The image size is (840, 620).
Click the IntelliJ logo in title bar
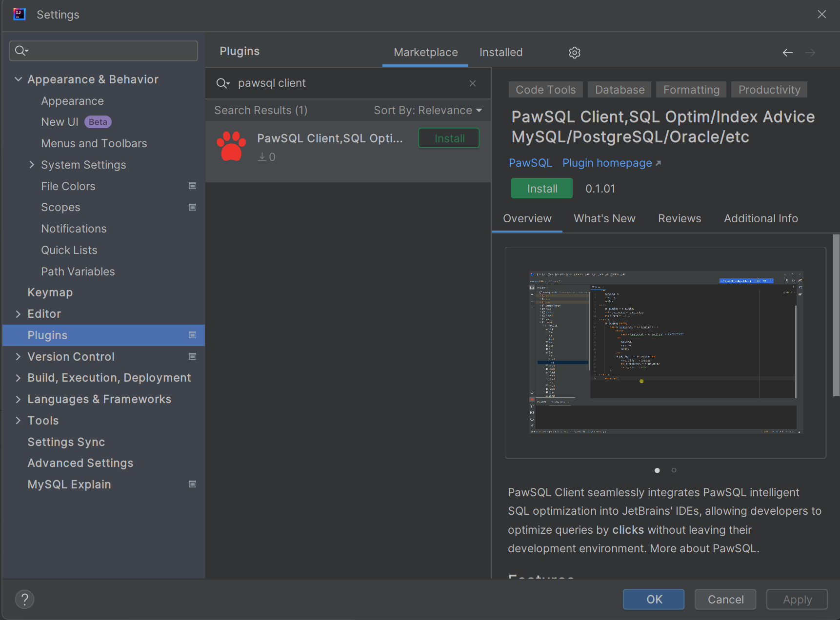(x=19, y=14)
